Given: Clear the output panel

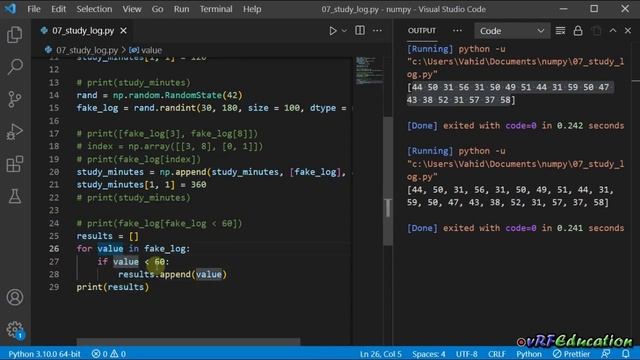Looking at the screenshot, I should tap(560, 31).
